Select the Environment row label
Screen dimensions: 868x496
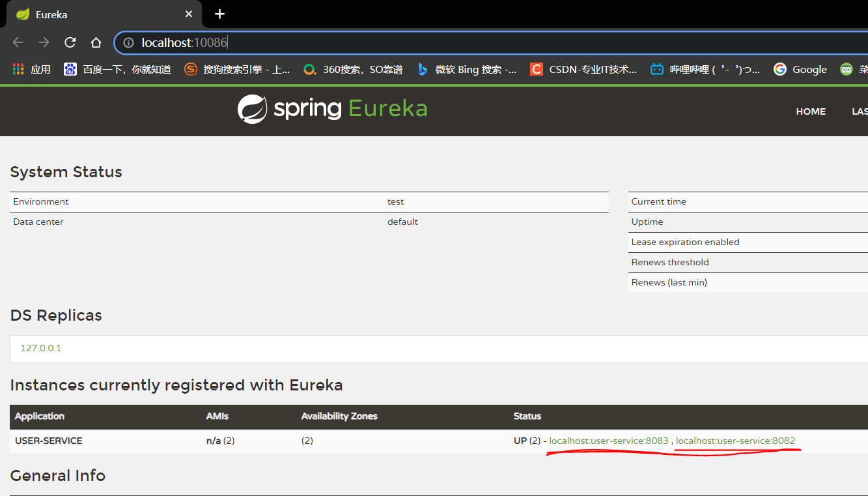tap(41, 201)
